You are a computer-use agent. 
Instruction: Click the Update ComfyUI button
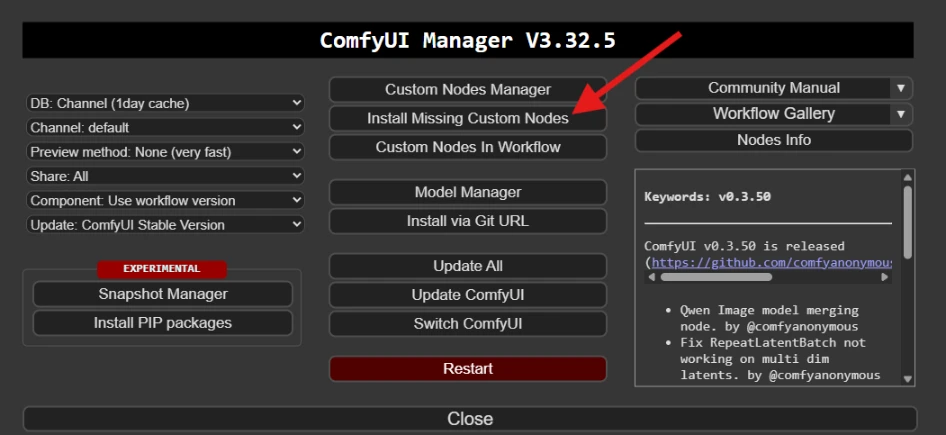(468, 295)
